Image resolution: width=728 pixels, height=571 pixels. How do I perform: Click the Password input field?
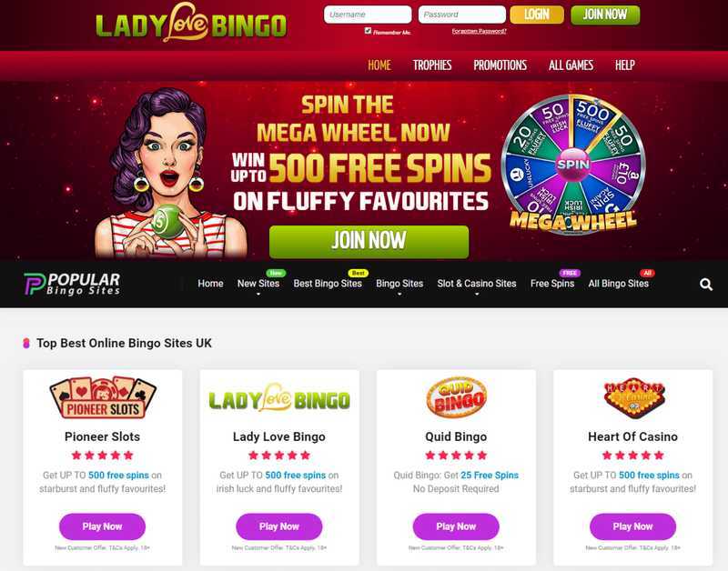(462, 15)
